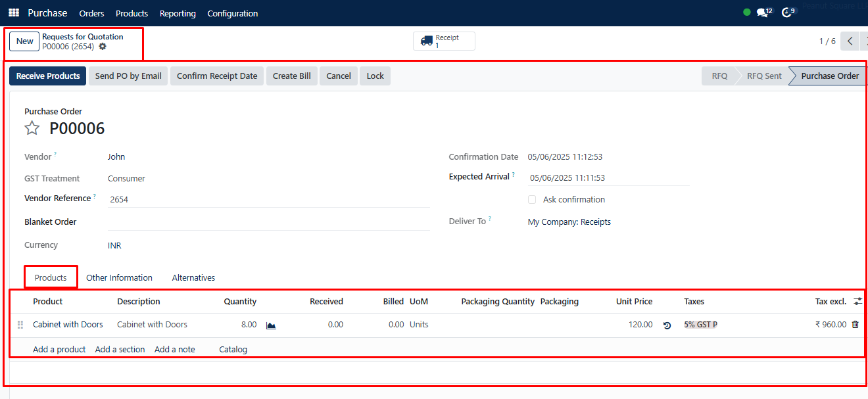Open the column settings adjust icon

click(857, 301)
